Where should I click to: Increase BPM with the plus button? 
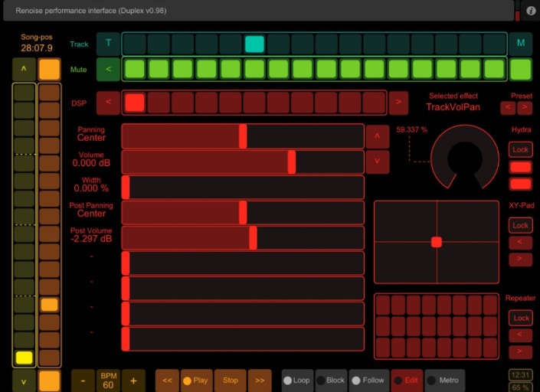pyautogui.click(x=133, y=381)
